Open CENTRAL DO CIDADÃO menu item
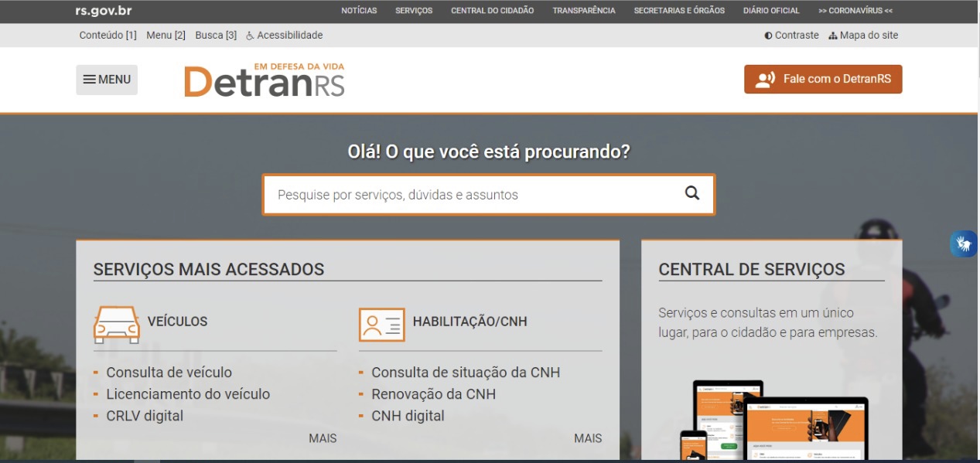The width and height of the screenshot is (980, 463). [493, 11]
